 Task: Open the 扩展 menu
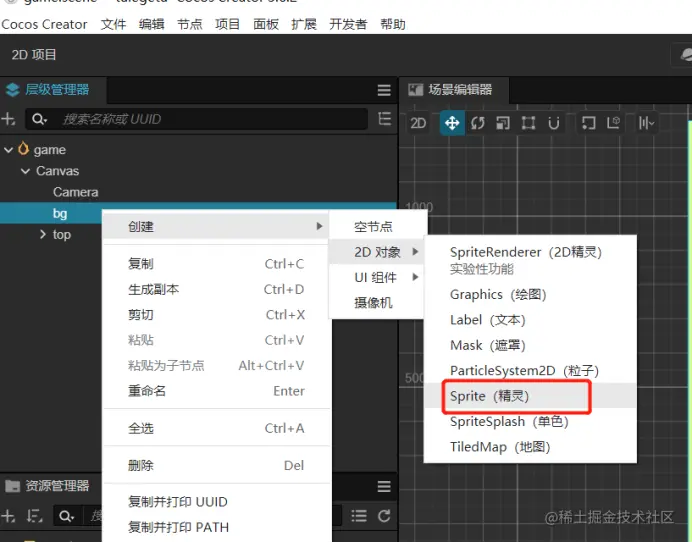point(304,24)
